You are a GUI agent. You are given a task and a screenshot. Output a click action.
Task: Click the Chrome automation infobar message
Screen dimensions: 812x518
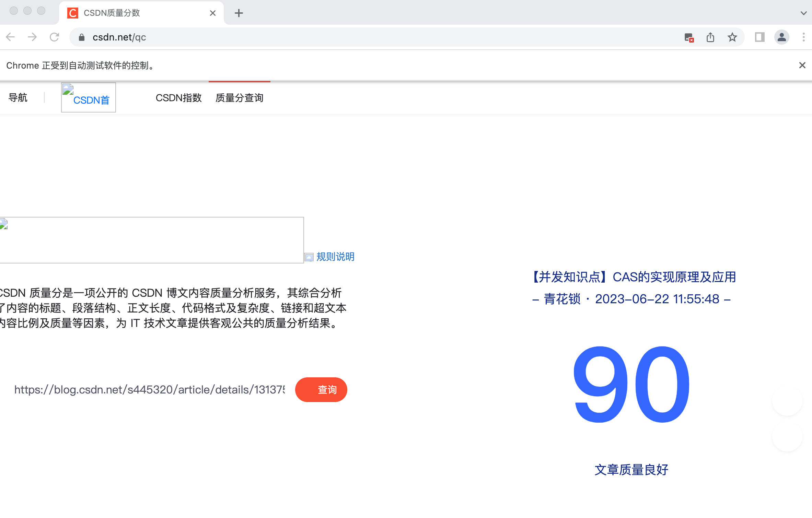81,66
